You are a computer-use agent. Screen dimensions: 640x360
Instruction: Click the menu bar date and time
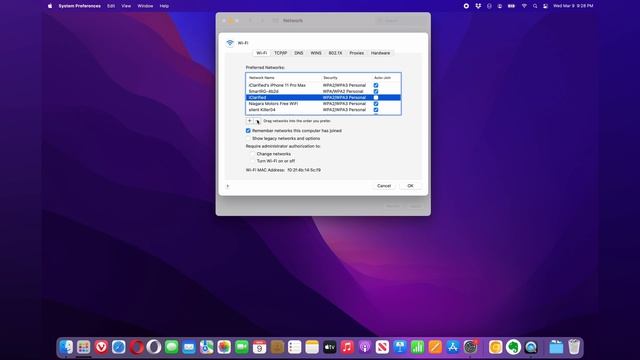pos(573,6)
